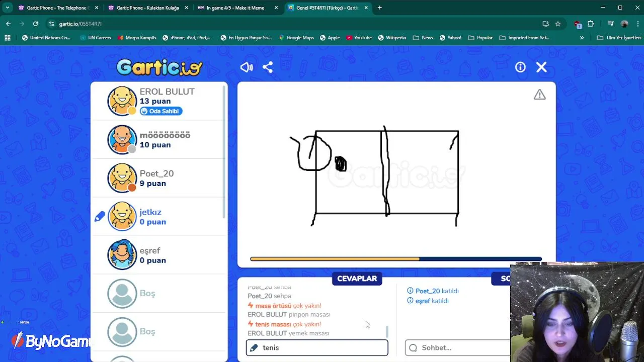Open the Chrome three-dot menu

click(638, 24)
